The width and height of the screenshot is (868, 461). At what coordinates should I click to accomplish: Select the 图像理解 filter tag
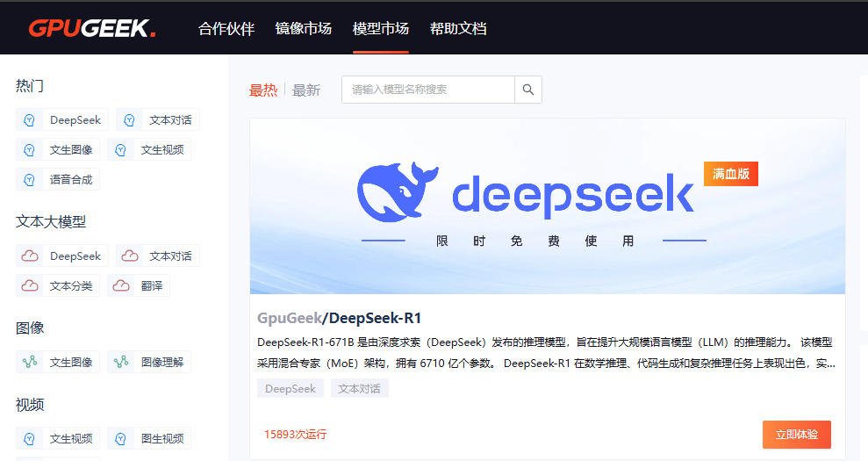click(149, 363)
